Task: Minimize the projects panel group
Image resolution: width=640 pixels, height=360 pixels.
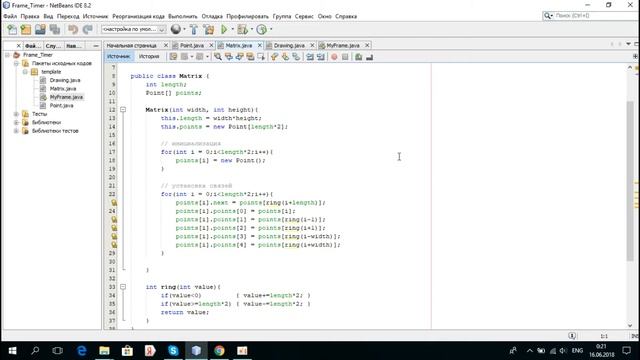Action: [x=96, y=46]
